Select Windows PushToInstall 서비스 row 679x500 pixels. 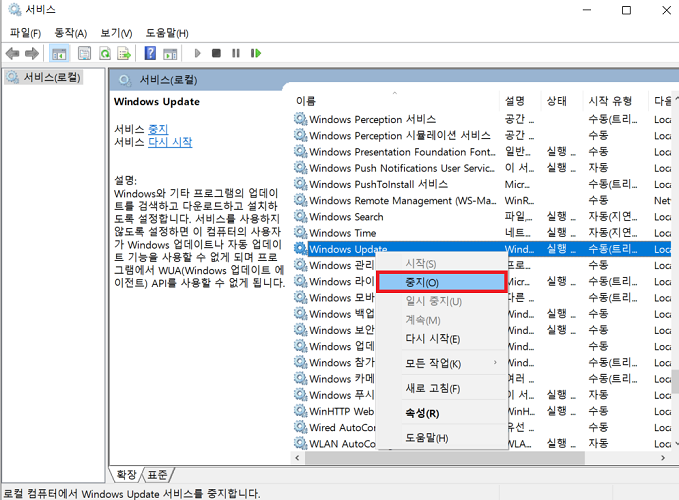[482, 184]
